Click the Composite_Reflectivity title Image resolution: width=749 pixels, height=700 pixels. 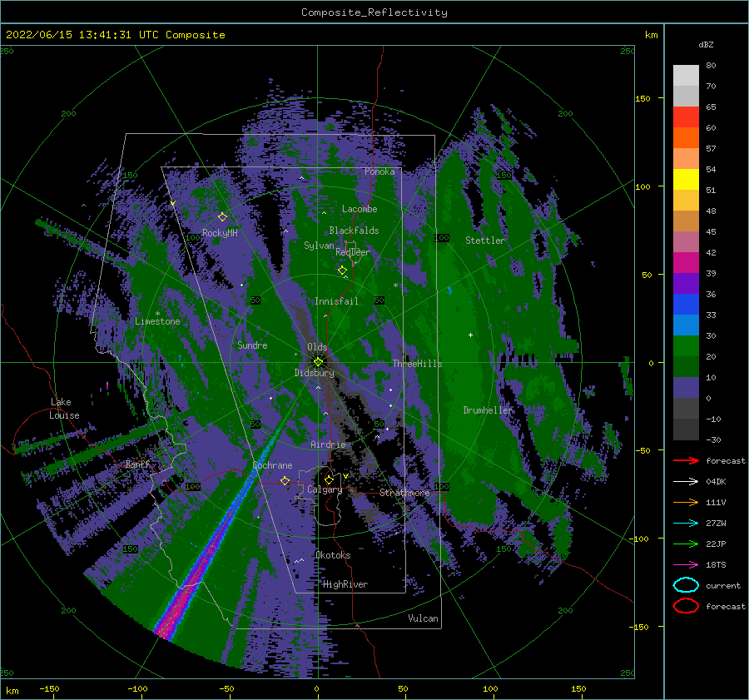[374, 12]
